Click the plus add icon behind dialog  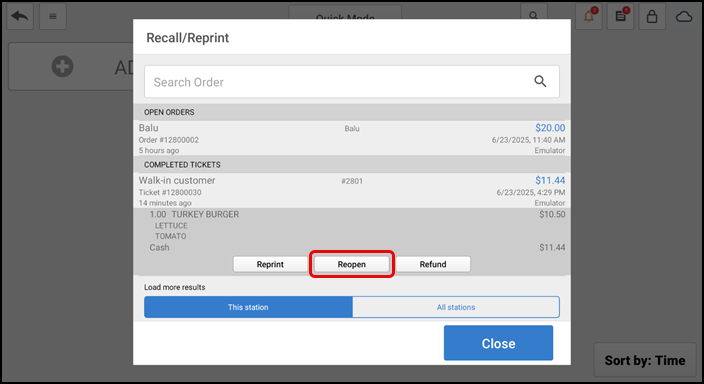click(x=62, y=66)
